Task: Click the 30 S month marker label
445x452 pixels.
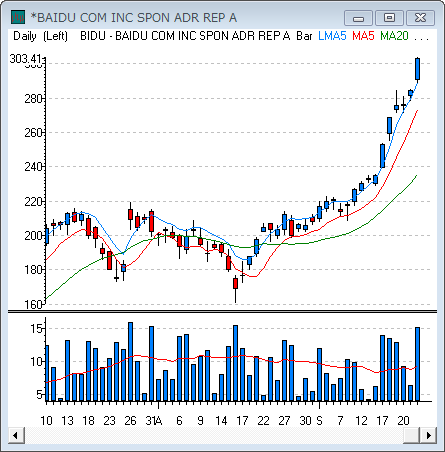Action: coord(311,421)
